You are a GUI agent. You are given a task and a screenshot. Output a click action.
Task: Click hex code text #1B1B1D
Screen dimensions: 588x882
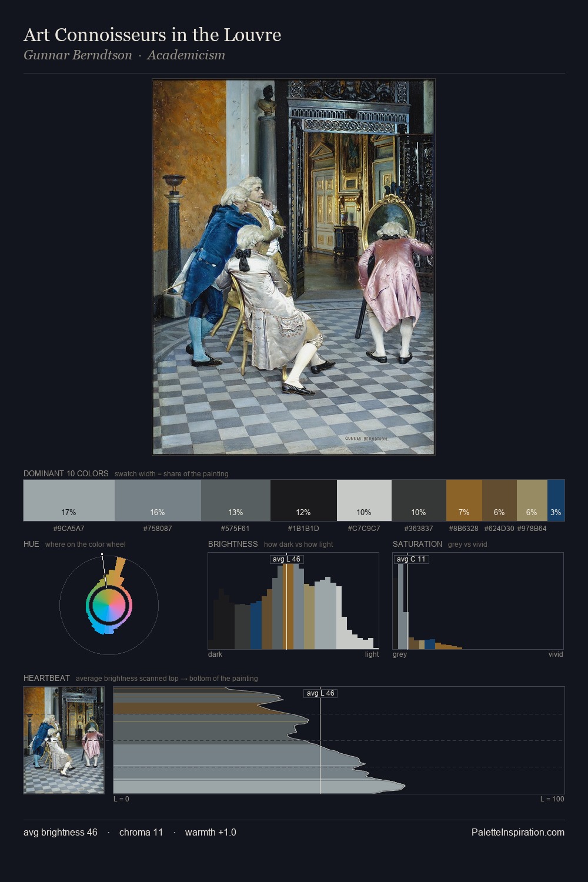303,528
